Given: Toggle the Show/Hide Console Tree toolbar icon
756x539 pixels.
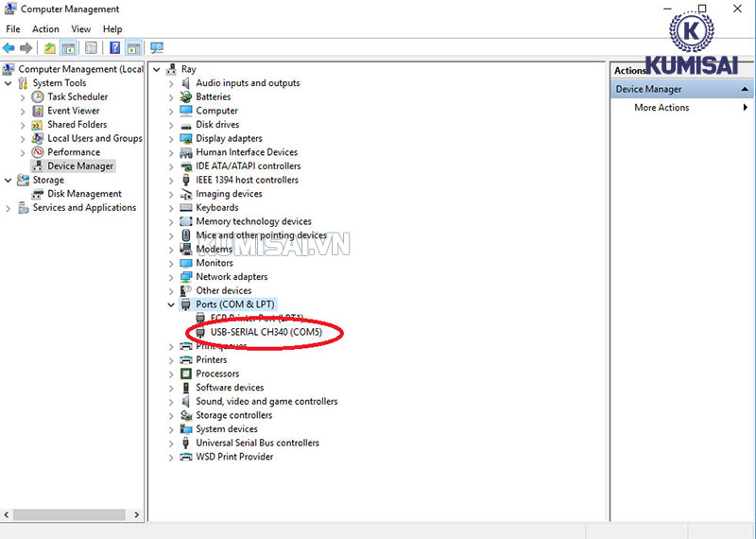Looking at the screenshot, I should coord(69,48).
